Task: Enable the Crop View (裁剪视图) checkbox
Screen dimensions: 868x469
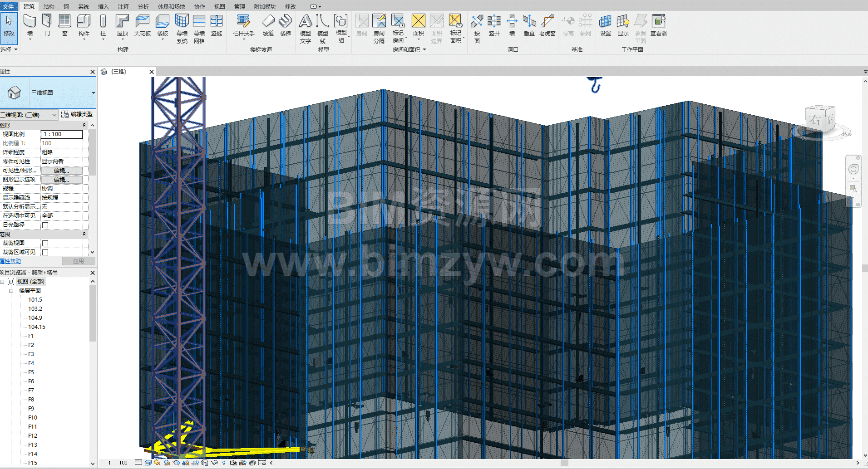Action: click(x=45, y=243)
